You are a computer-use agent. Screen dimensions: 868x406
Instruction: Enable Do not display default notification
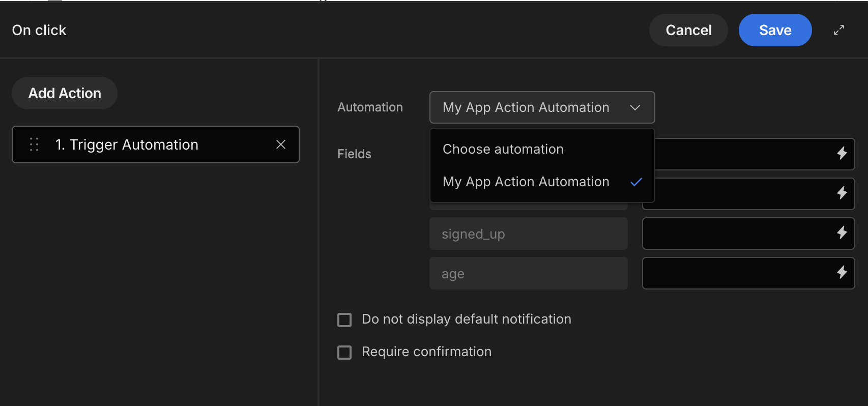(x=344, y=320)
